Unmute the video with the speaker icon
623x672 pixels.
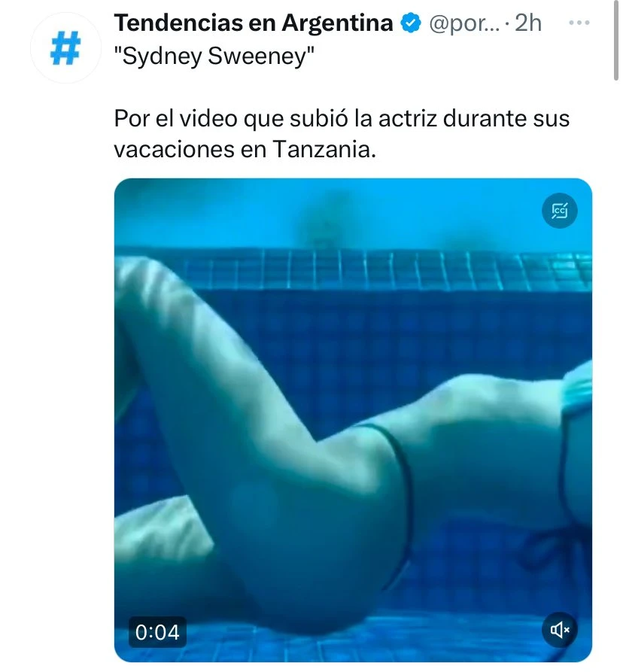pos(560,630)
